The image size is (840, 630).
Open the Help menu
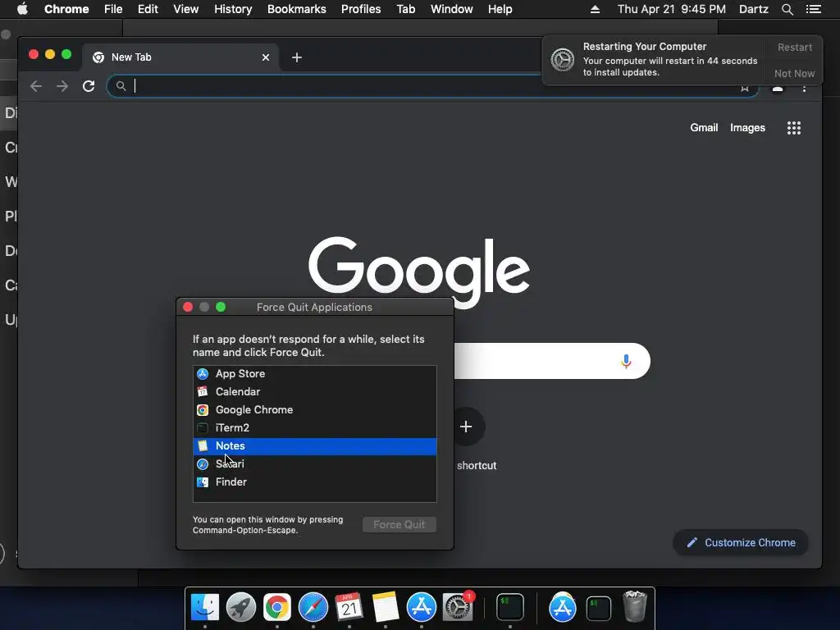tap(500, 9)
